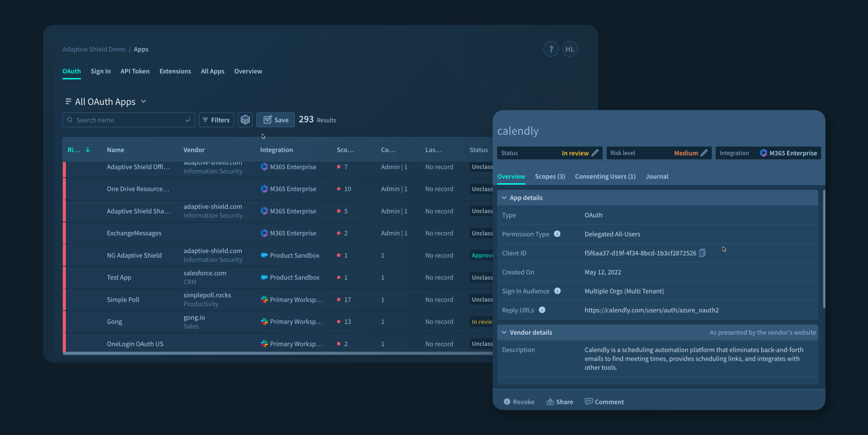Switch to the Sign In tab

tap(101, 71)
